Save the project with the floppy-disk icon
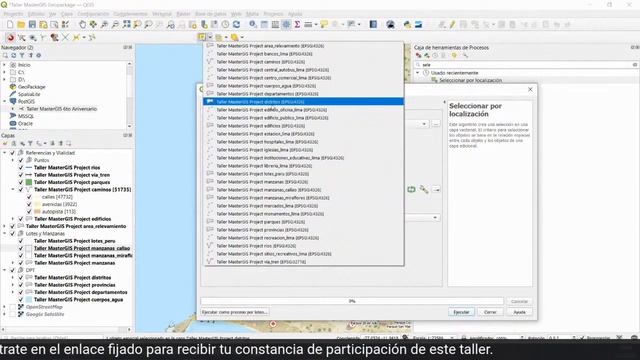Image resolution: width=640 pixels, height=360 pixels. coord(32,24)
